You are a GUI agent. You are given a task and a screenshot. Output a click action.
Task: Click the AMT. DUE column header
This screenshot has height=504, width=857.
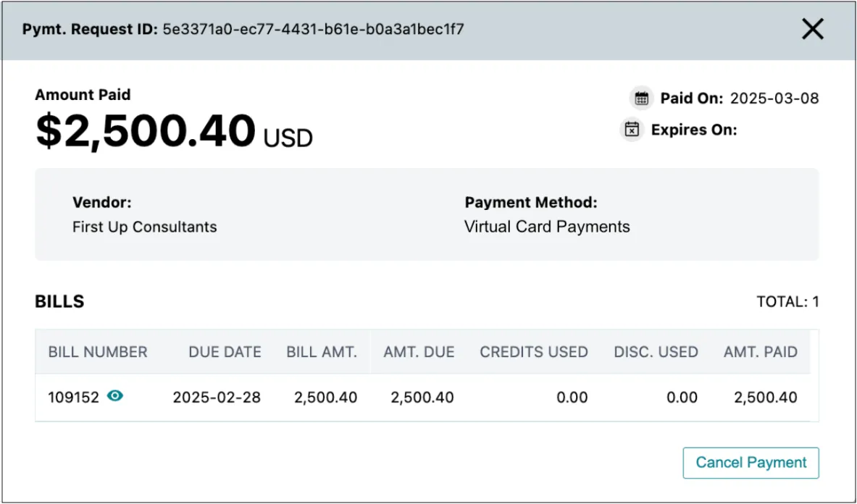pyautogui.click(x=419, y=352)
